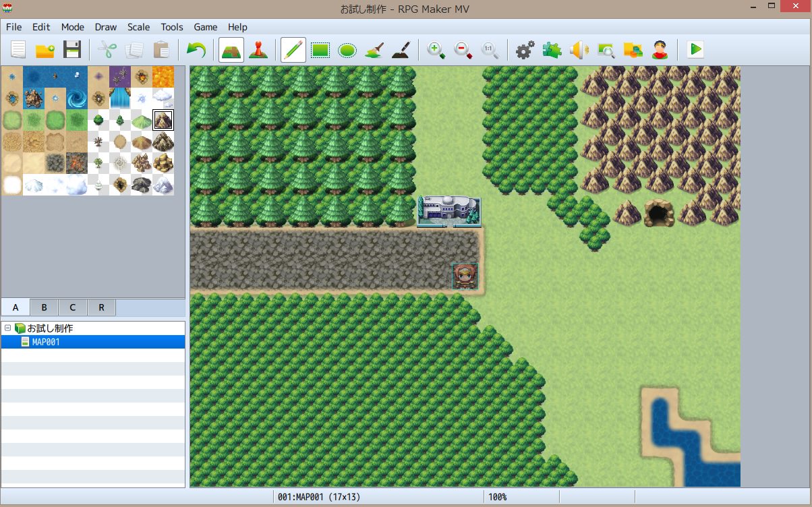Viewport: 812px width, 507px height.
Task: Open a project with the folder icon
Action: 45,50
